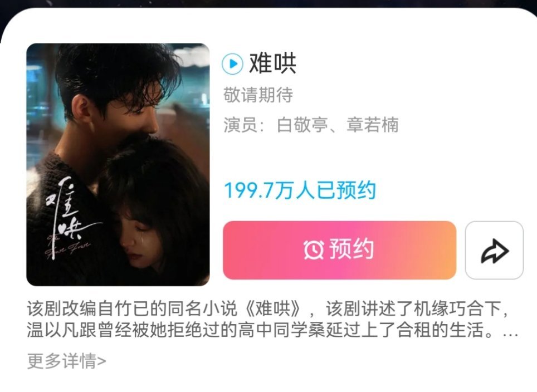537x392 pixels.
Task: Select the 难哄 title text
Action: click(x=272, y=63)
